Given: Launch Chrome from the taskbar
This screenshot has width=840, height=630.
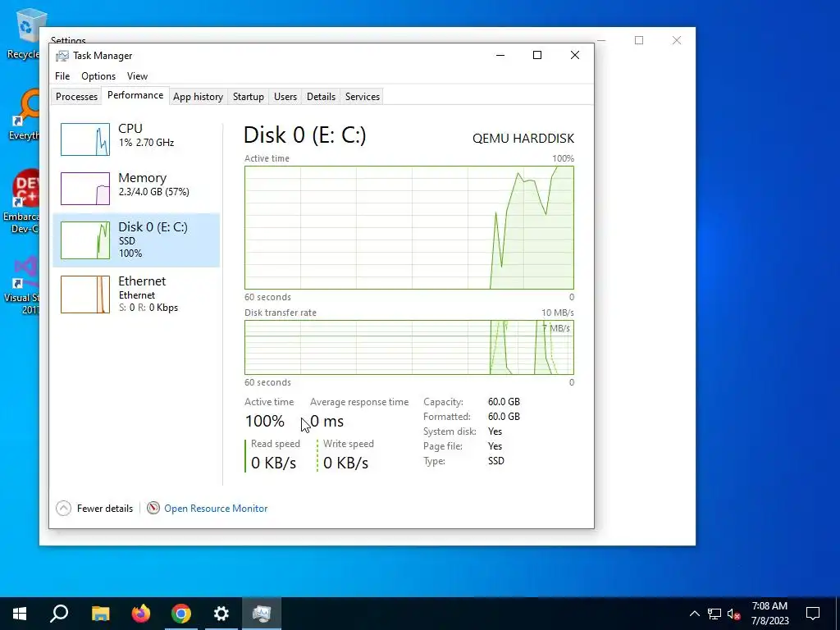Looking at the screenshot, I should click(x=181, y=614).
